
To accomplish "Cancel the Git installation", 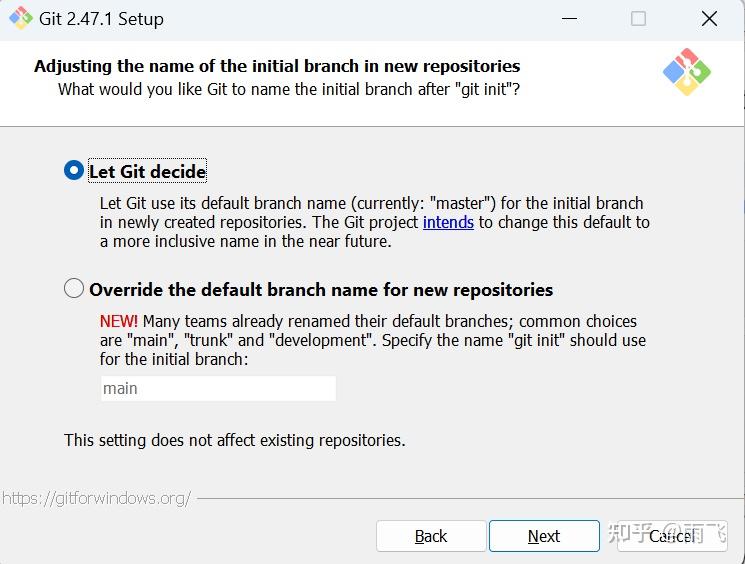I will coord(670,536).
